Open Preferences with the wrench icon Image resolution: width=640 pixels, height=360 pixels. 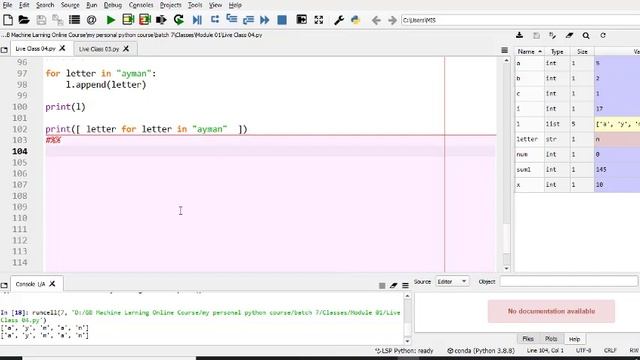(x=339, y=20)
